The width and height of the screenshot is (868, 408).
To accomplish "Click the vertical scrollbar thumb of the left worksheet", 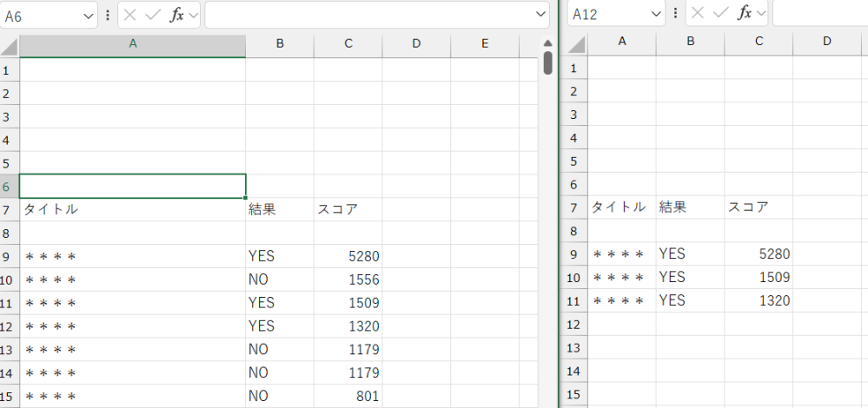I will 547,63.
